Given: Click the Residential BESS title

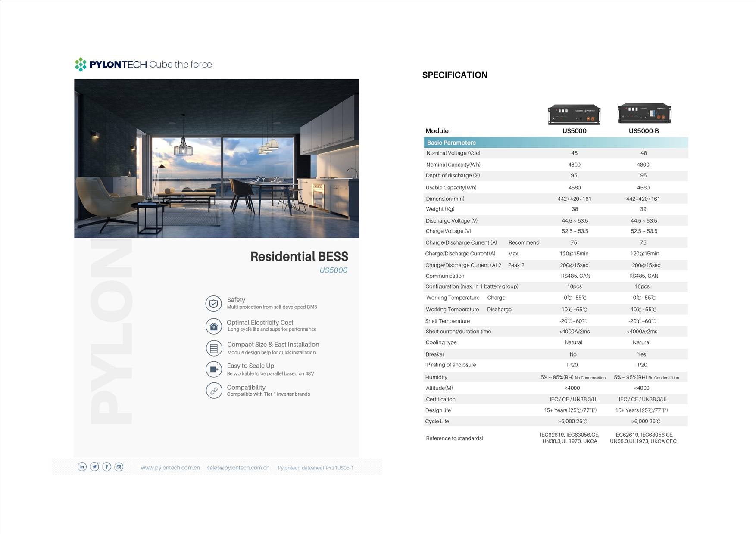Looking at the screenshot, I should click(299, 257).
